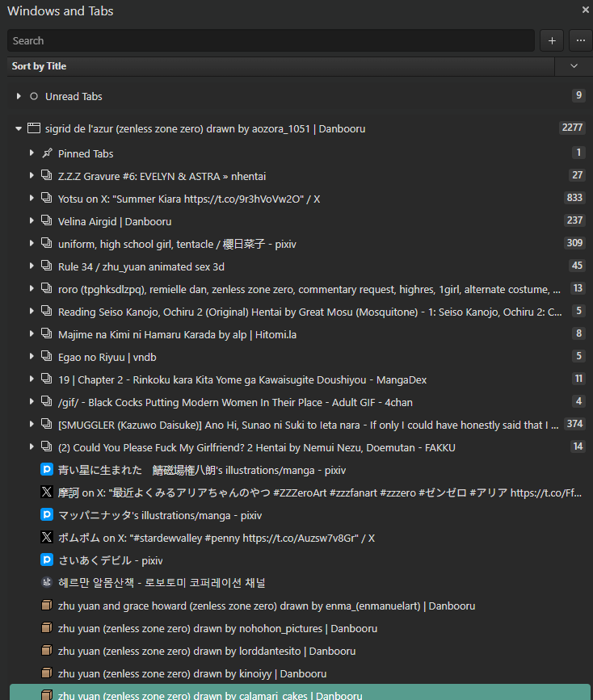This screenshot has height=700, width=593.
Task: Select the highlighted calamari_cakes Danbooru tab
Action: pyautogui.click(x=300, y=693)
